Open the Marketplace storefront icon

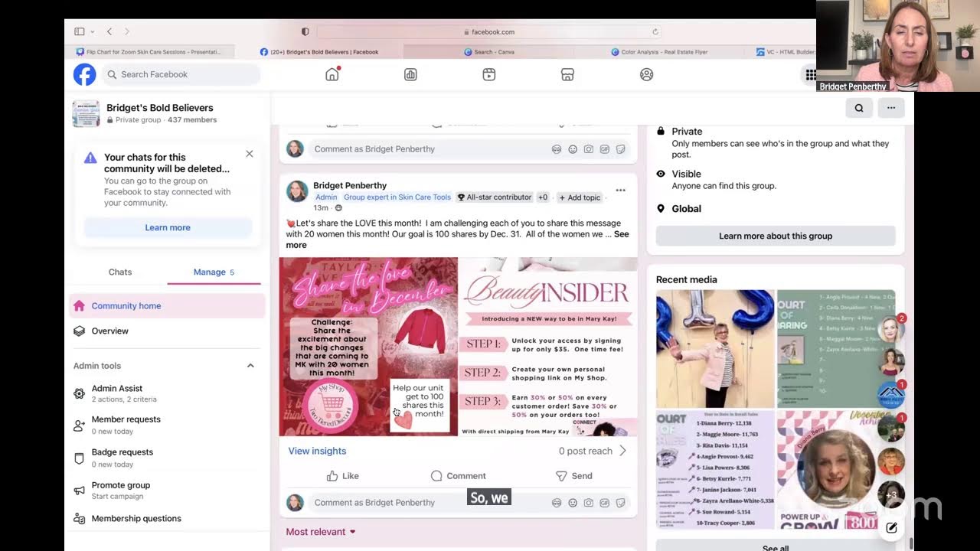click(567, 74)
